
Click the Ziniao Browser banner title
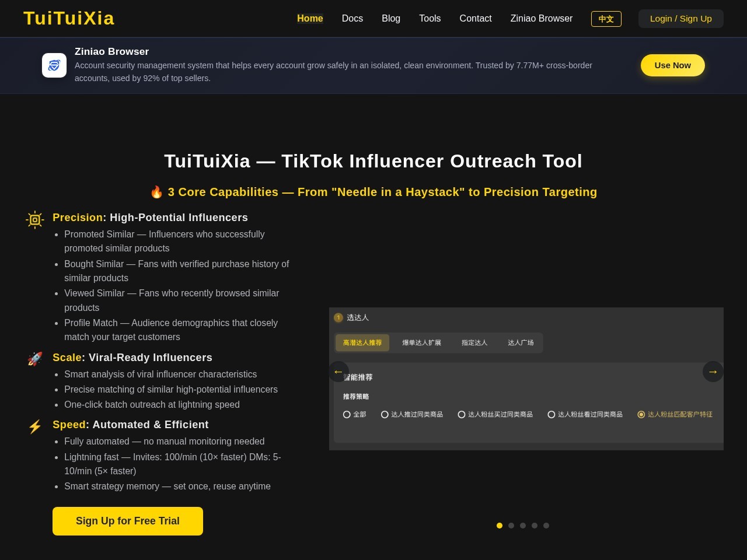[x=111, y=51]
